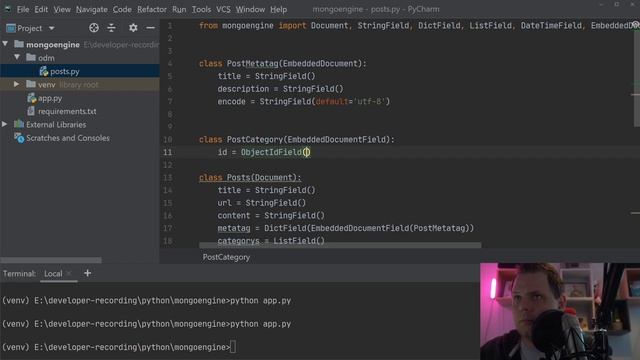Hide the Project panel with minus icon

click(151, 28)
